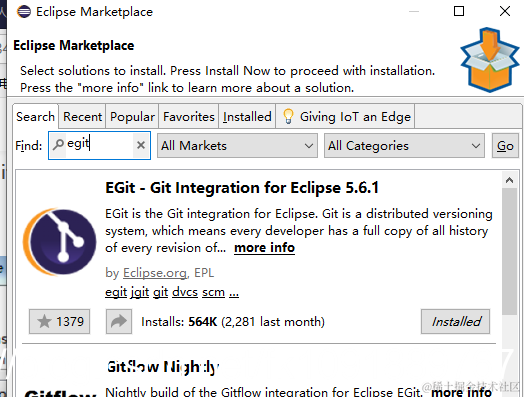
Task: Star the EGit plugin (1379 favorites)
Action: coord(59,321)
